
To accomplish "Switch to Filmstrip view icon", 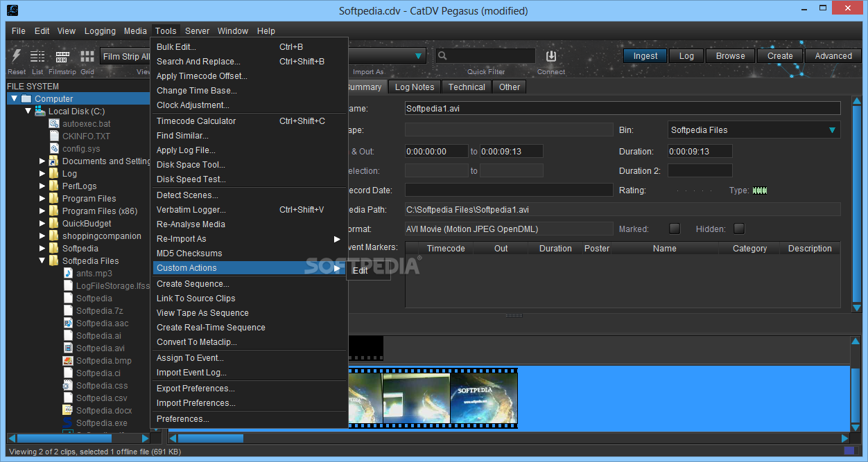I will tap(62, 57).
